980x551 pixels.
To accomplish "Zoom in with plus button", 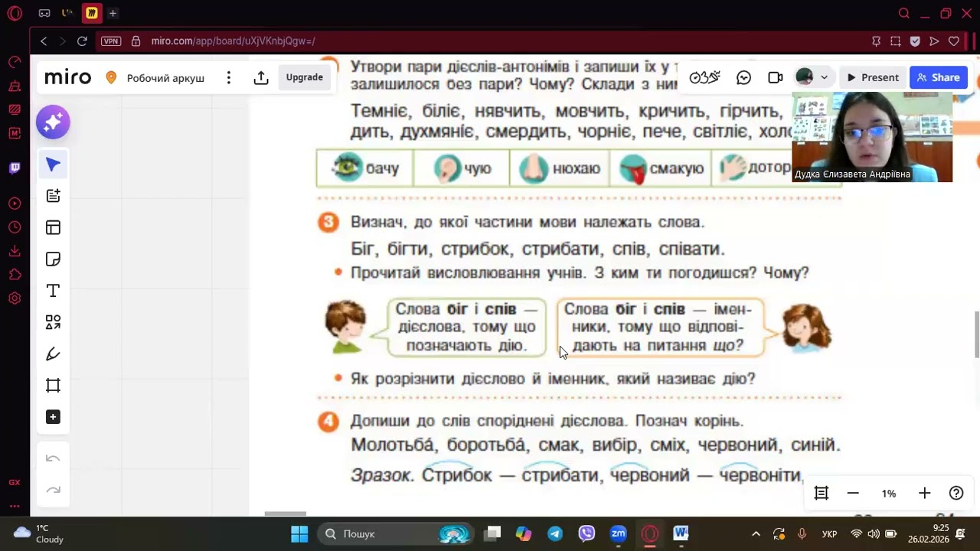I will (924, 494).
